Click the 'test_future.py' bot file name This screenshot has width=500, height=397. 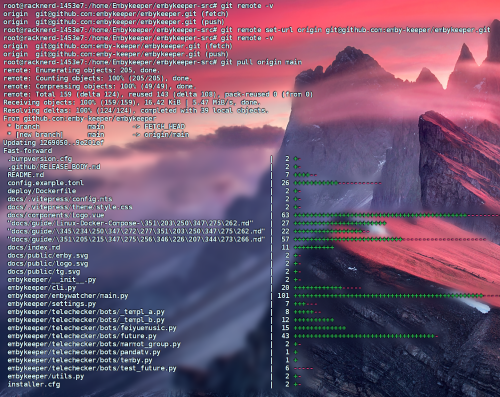pos(92,368)
